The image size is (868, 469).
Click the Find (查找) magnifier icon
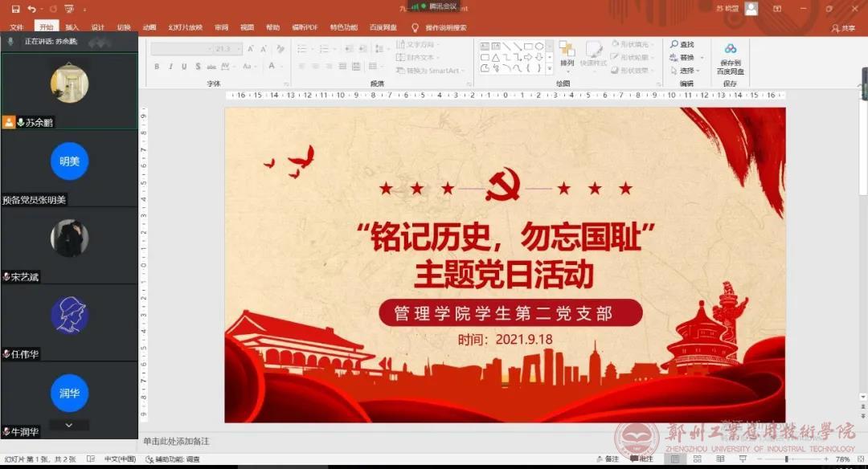674,45
